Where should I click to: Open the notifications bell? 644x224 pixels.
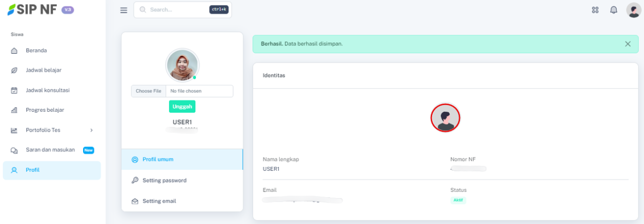tap(613, 10)
